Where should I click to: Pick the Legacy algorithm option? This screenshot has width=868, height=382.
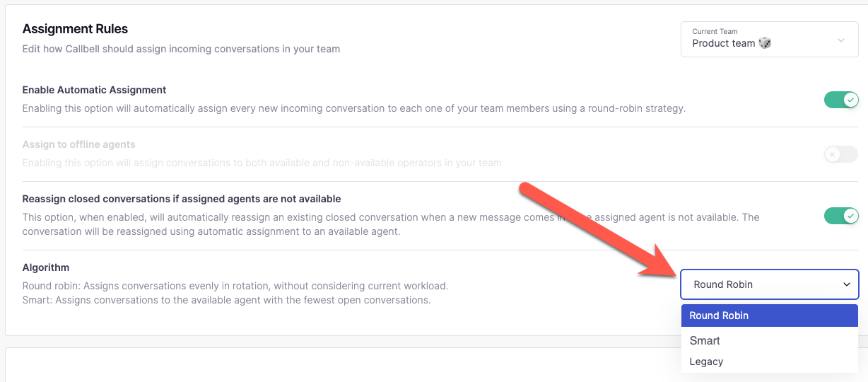707,361
